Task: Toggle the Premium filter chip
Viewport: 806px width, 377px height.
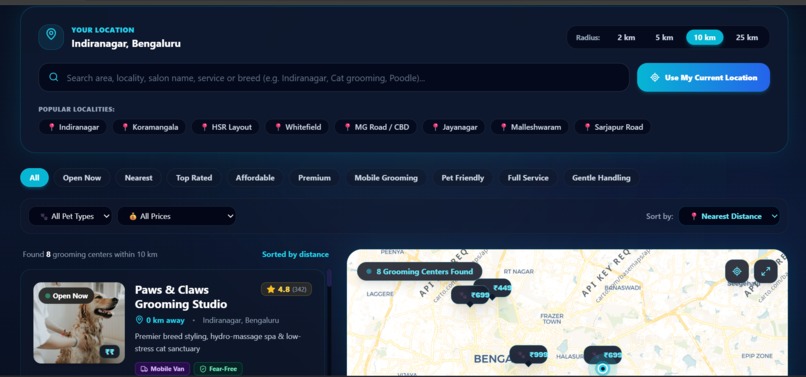Action: pos(314,178)
